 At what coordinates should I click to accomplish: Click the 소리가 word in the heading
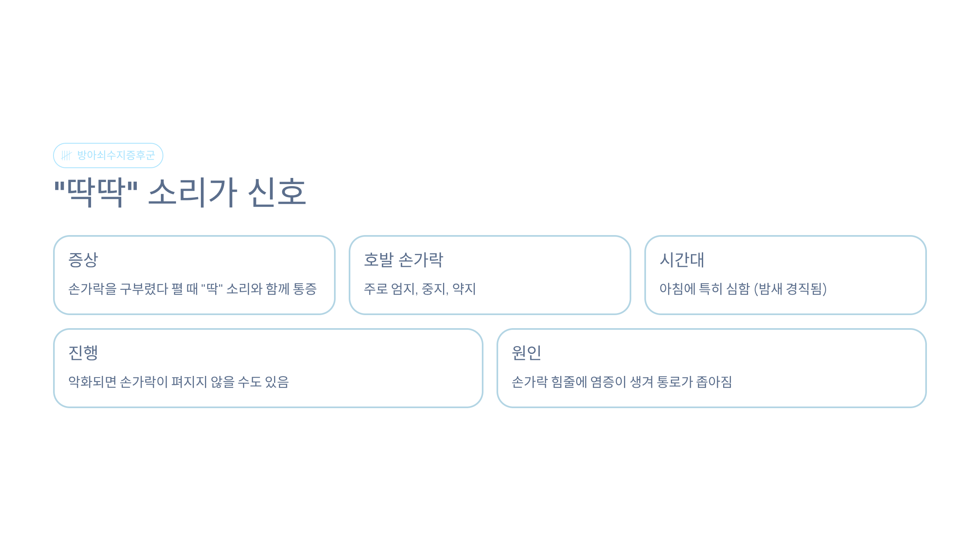[x=192, y=192]
